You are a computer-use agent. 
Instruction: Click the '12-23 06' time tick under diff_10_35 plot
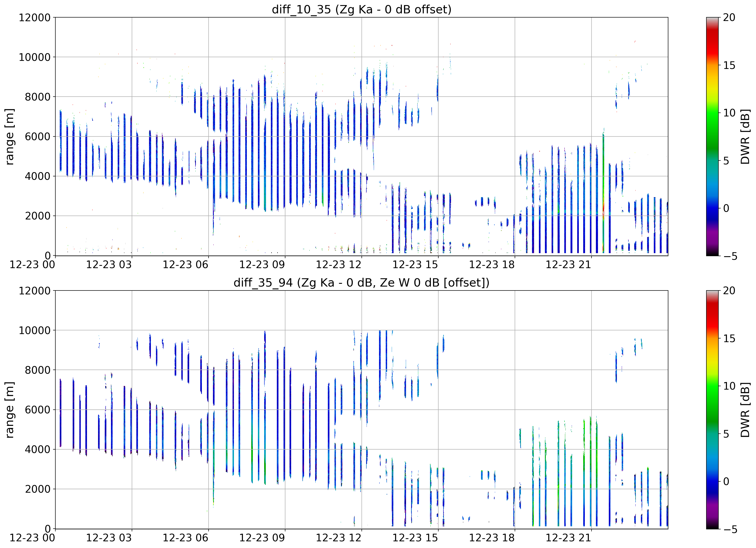tap(185, 265)
